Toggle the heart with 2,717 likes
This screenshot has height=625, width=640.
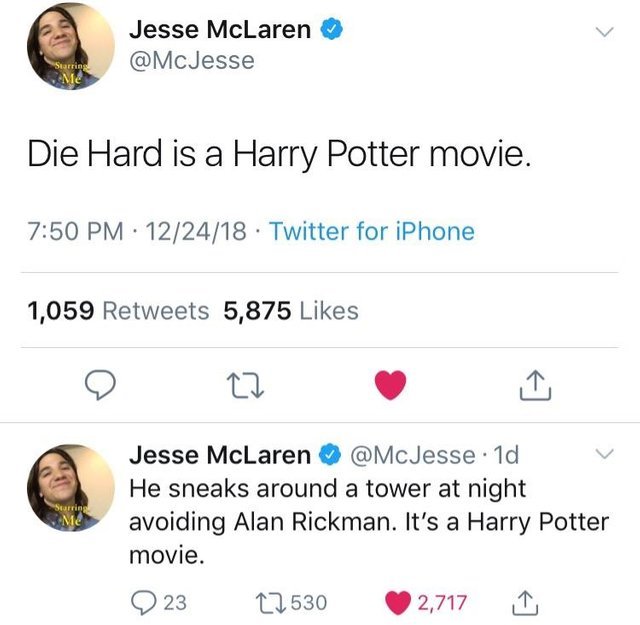[x=398, y=603]
